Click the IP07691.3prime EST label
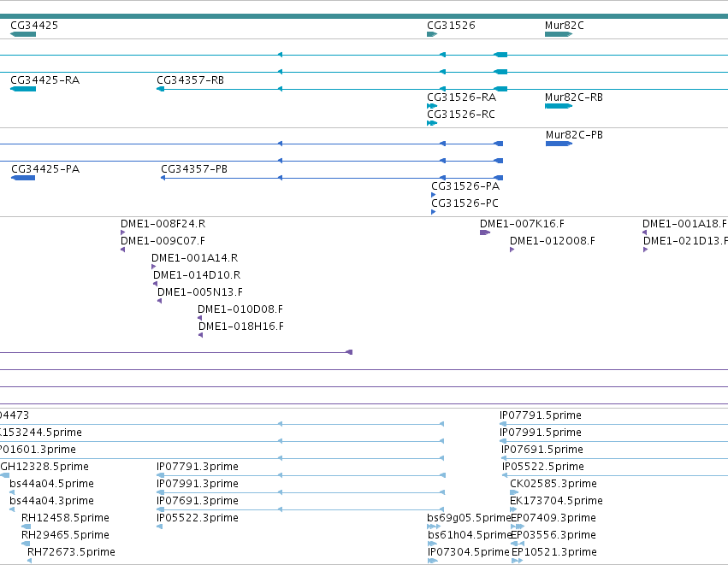Image resolution: width=728 pixels, height=565 pixels. [x=198, y=502]
